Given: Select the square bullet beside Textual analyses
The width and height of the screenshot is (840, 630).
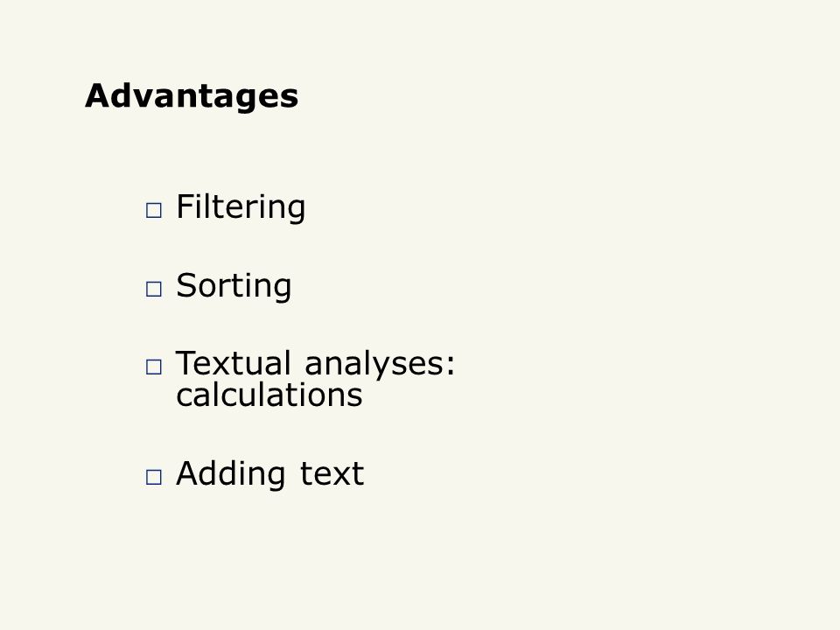Looking at the screenshot, I should coord(154,367).
